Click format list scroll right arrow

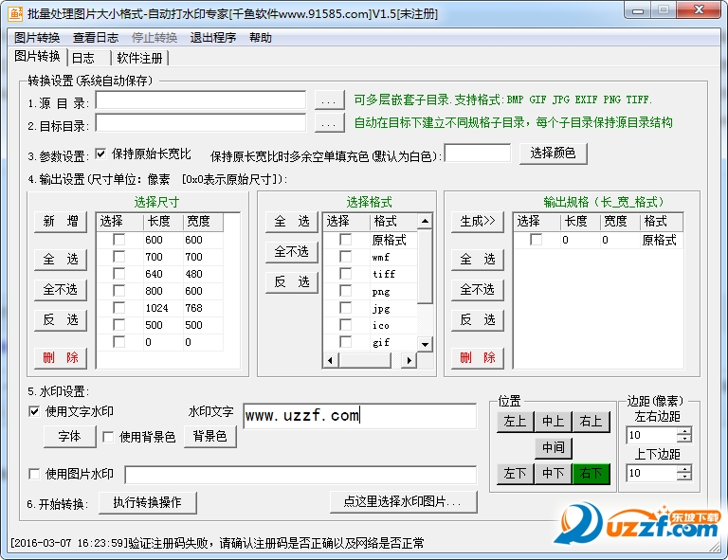409,360
